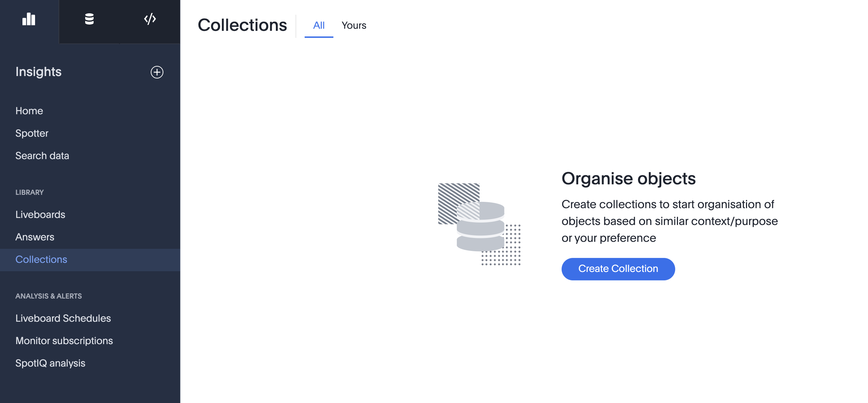868x403 pixels.
Task: Open Spotter from the sidebar
Action: coord(32,133)
